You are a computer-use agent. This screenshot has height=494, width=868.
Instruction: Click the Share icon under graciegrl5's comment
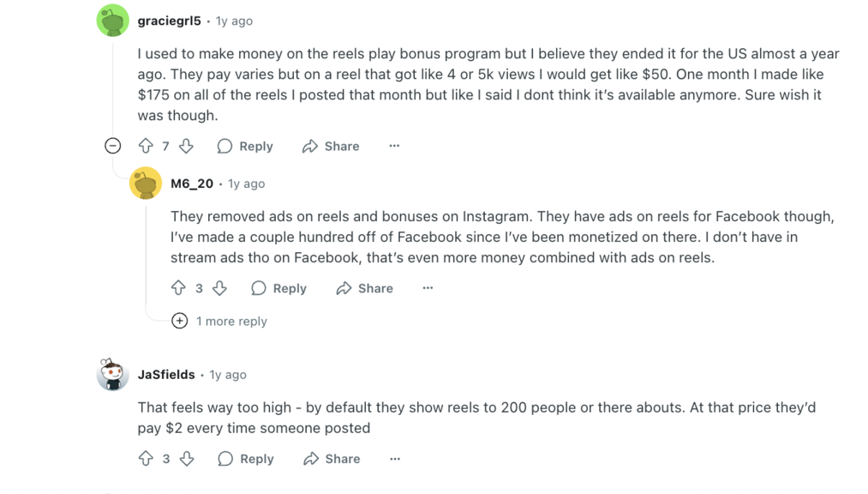[311, 146]
